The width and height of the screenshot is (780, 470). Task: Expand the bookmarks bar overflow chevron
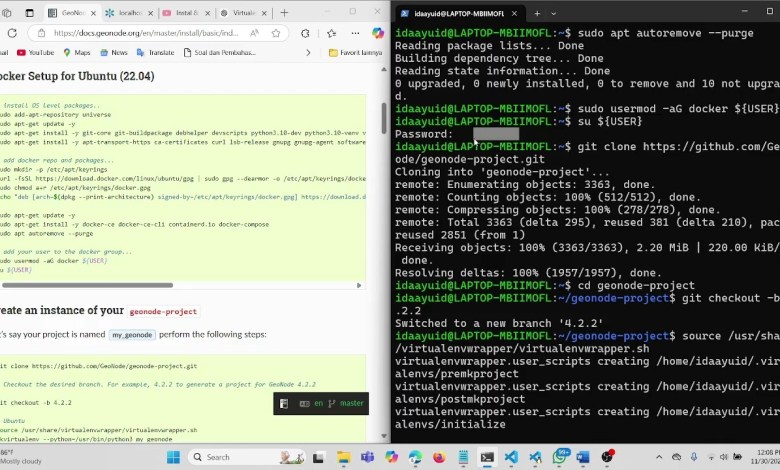(x=308, y=52)
